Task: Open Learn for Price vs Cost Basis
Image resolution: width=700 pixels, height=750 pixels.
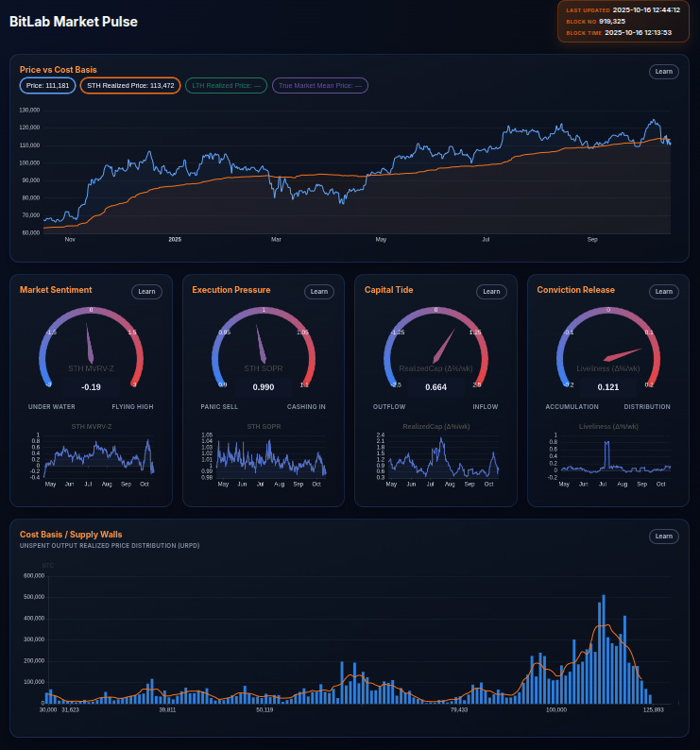Action: coord(664,72)
